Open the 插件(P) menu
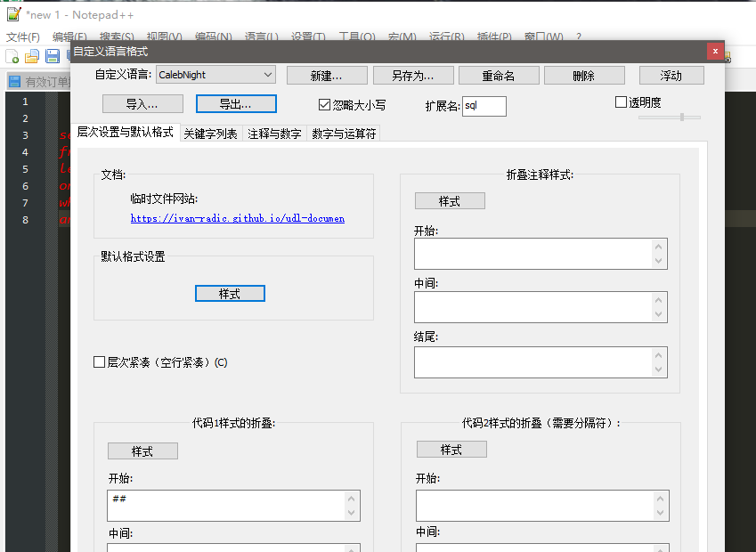The image size is (756, 552). click(x=494, y=37)
